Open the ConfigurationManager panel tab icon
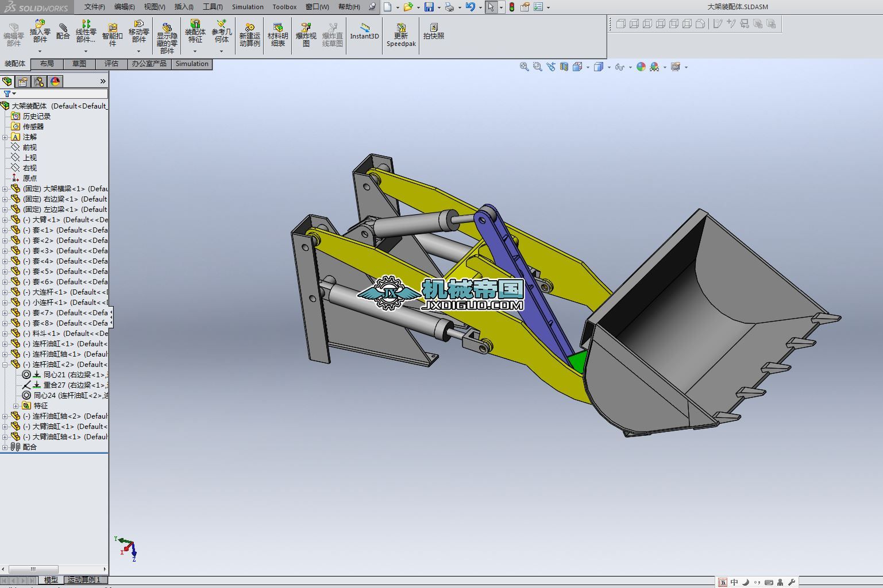This screenshot has width=883, height=588. (x=39, y=82)
